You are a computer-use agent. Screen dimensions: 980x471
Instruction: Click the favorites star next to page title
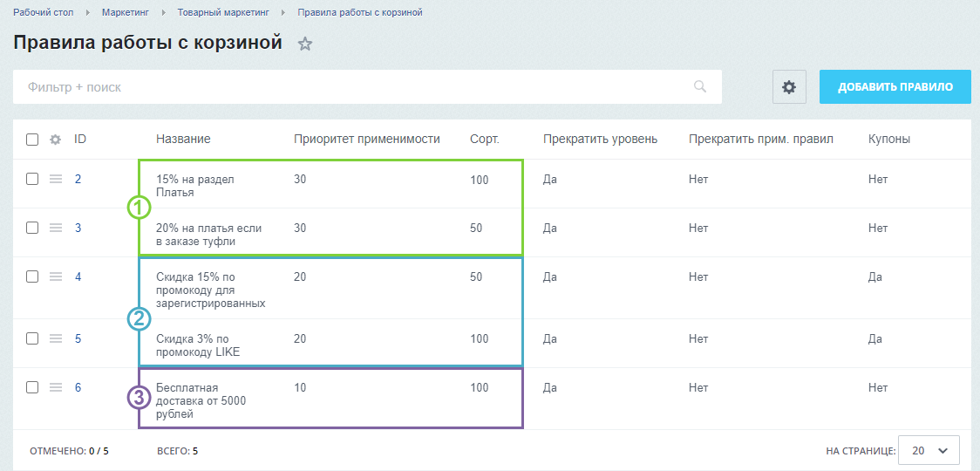pyautogui.click(x=304, y=44)
